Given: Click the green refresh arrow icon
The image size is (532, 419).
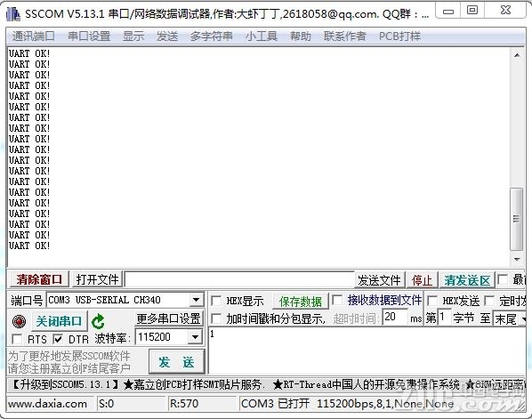Looking at the screenshot, I should coord(99,322).
